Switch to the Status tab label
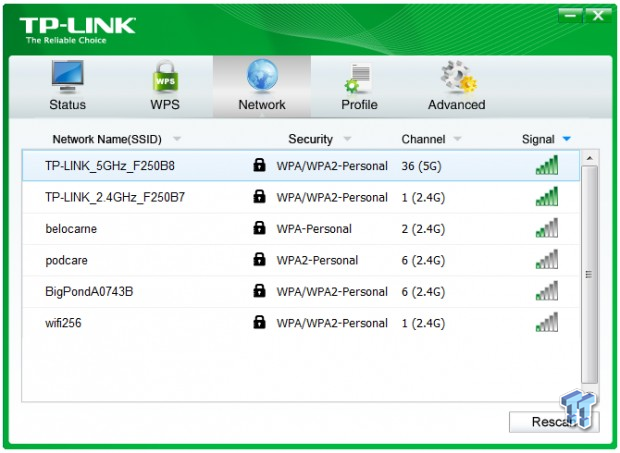The image size is (620, 453). click(x=68, y=105)
